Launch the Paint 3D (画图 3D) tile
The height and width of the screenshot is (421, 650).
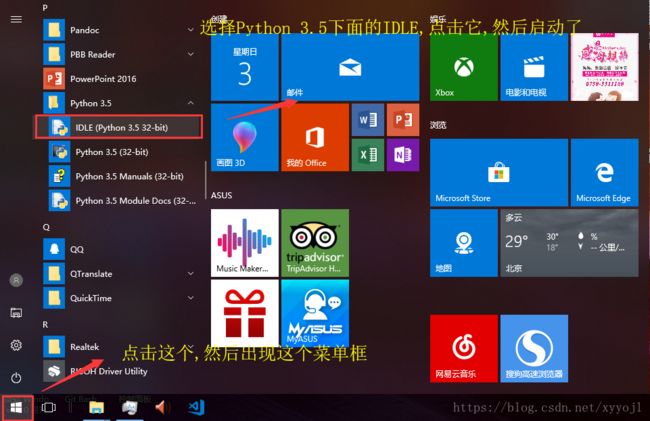tap(245, 138)
